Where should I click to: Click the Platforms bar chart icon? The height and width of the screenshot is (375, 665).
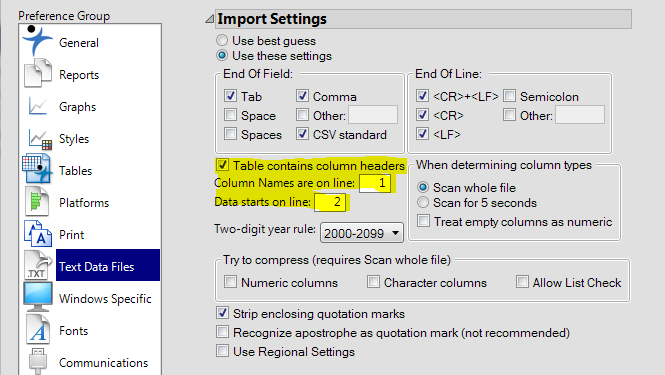36,201
